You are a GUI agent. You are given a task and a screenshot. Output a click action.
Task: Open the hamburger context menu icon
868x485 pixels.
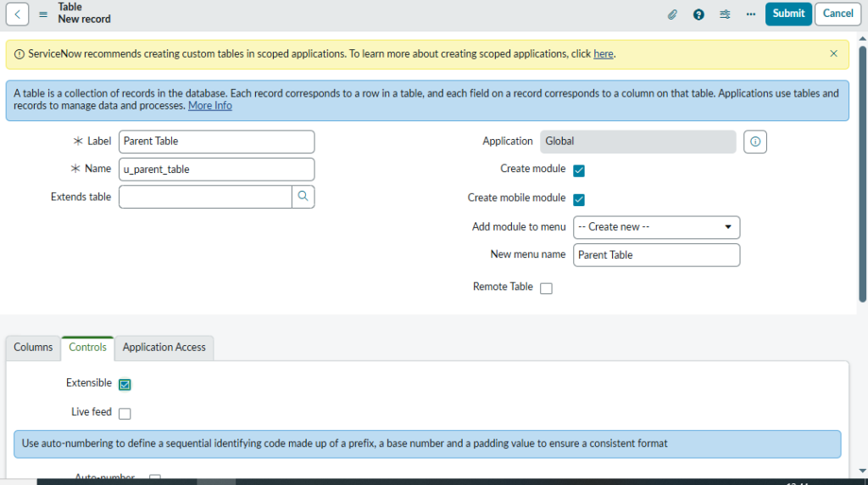click(x=43, y=14)
